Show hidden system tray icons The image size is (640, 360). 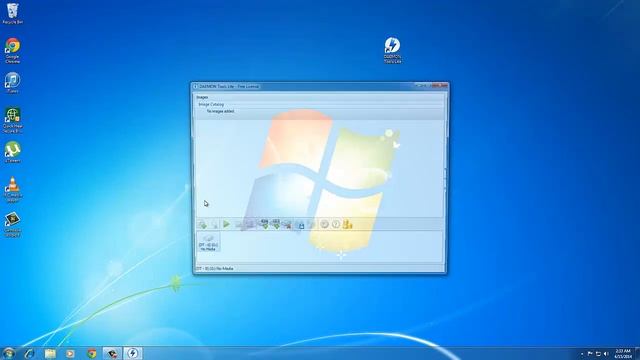[x=582, y=354]
